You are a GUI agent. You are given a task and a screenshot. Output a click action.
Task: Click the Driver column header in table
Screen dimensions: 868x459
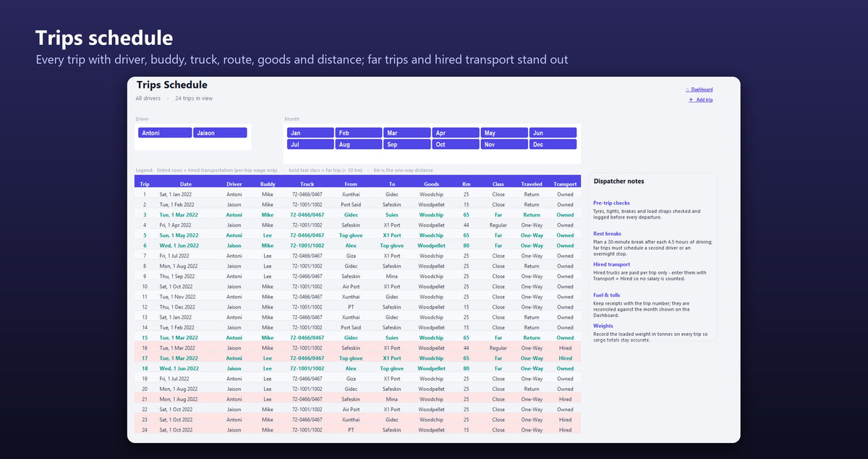[234, 184]
